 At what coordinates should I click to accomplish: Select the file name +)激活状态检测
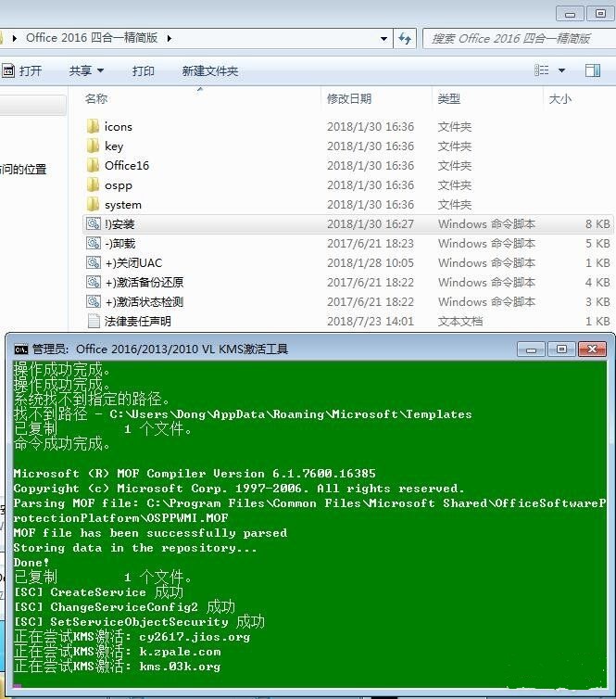[145, 302]
